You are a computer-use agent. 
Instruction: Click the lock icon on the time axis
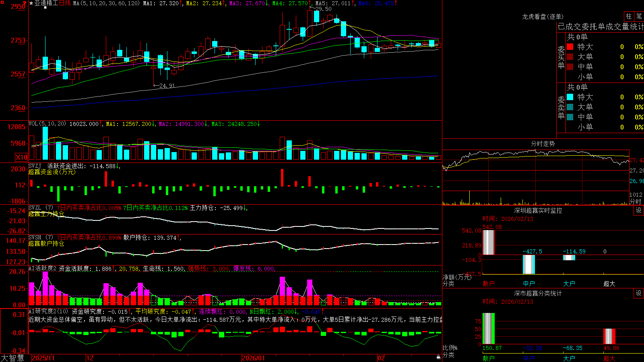point(439,357)
